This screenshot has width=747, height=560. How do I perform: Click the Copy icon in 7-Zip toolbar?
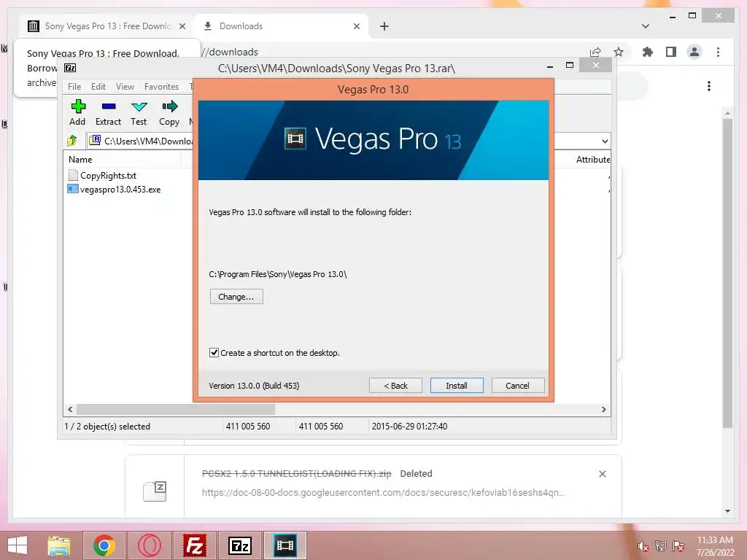pos(169,112)
